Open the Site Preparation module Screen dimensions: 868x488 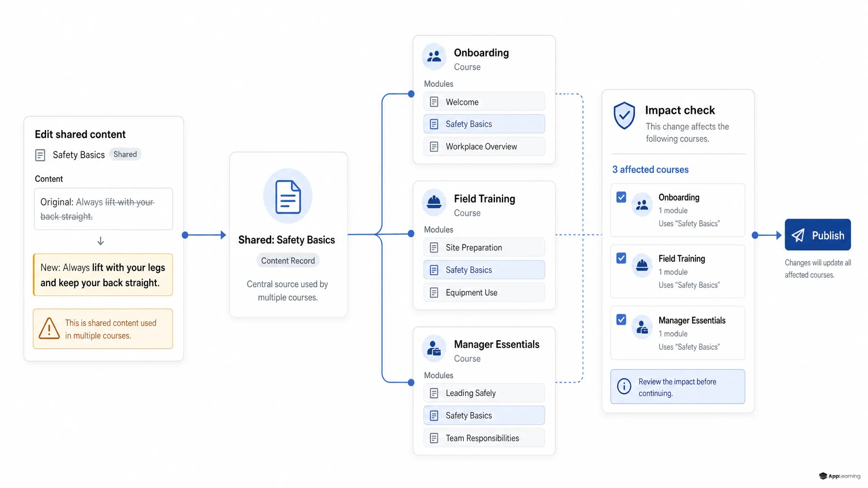[x=484, y=247]
